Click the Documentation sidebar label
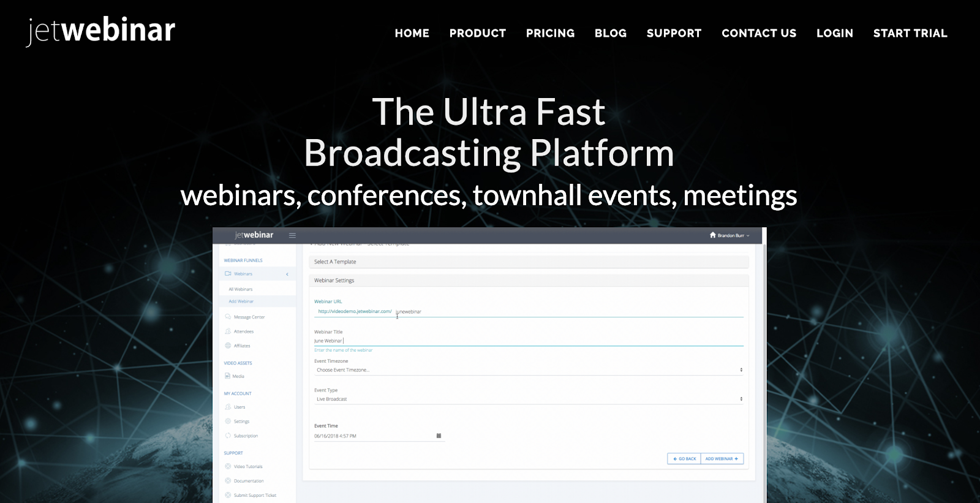Screen dimensions: 980x503 click(x=249, y=481)
